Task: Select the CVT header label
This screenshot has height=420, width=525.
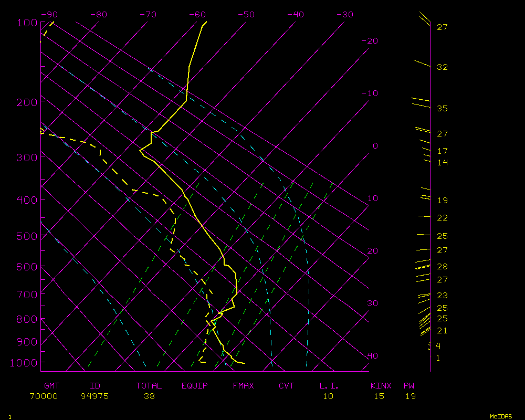Action: point(287,386)
